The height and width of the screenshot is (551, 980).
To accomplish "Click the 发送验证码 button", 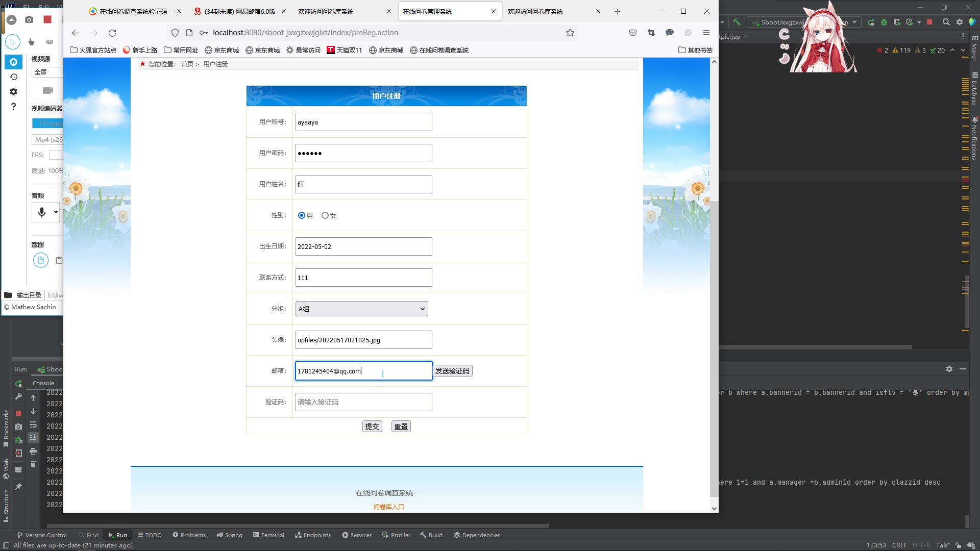I will point(452,371).
